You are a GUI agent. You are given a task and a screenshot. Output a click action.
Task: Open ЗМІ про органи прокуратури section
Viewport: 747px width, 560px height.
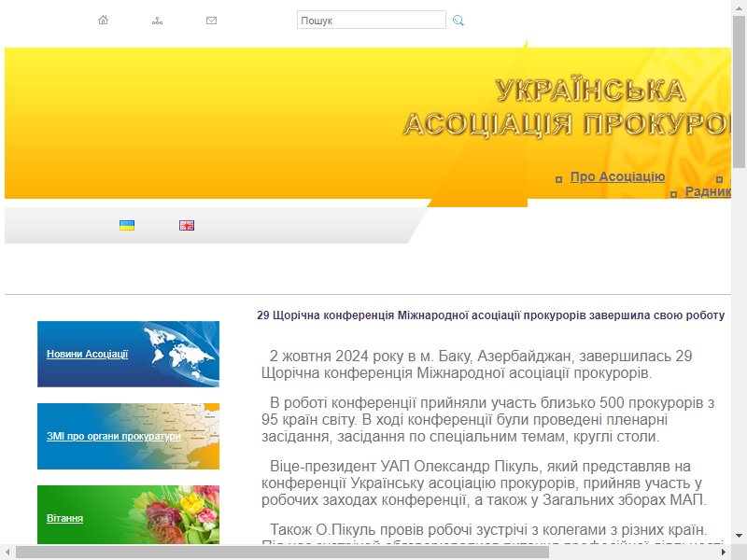(x=113, y=436)
